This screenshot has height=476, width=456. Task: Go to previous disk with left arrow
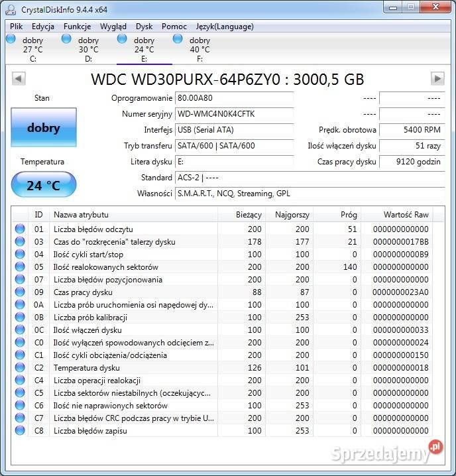pyautogui.click(x=19, y=78)
